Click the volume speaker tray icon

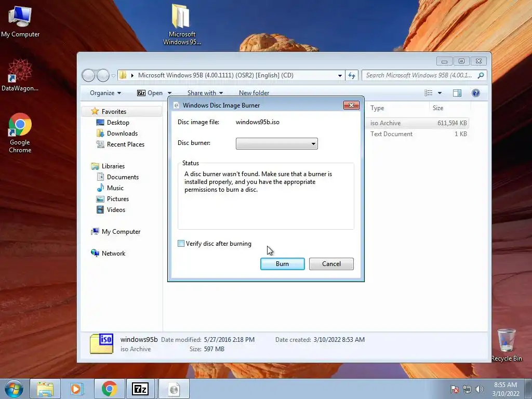click(479, 389)
